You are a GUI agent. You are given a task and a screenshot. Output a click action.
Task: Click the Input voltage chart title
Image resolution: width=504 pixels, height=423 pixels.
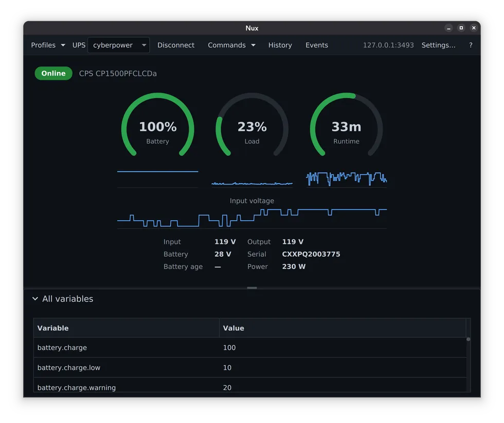tap(252, 201)
